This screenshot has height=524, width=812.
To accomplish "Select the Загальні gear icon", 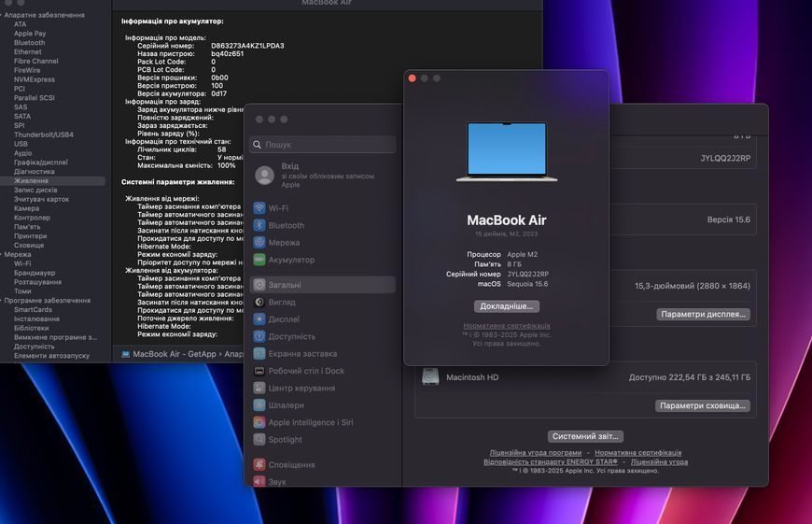I will click(x=259, y=285).
